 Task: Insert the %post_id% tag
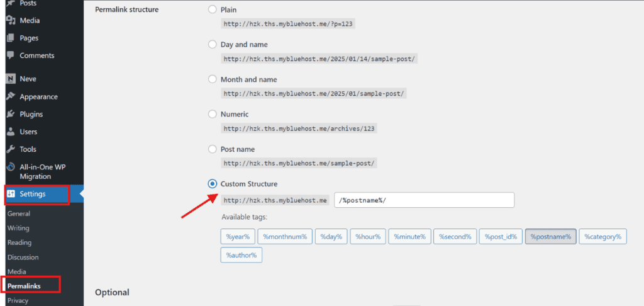pos(501,237)
